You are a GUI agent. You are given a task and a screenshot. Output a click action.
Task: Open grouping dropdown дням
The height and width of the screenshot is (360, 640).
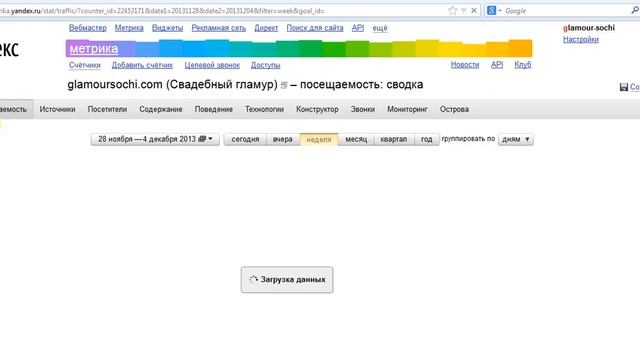516,139
